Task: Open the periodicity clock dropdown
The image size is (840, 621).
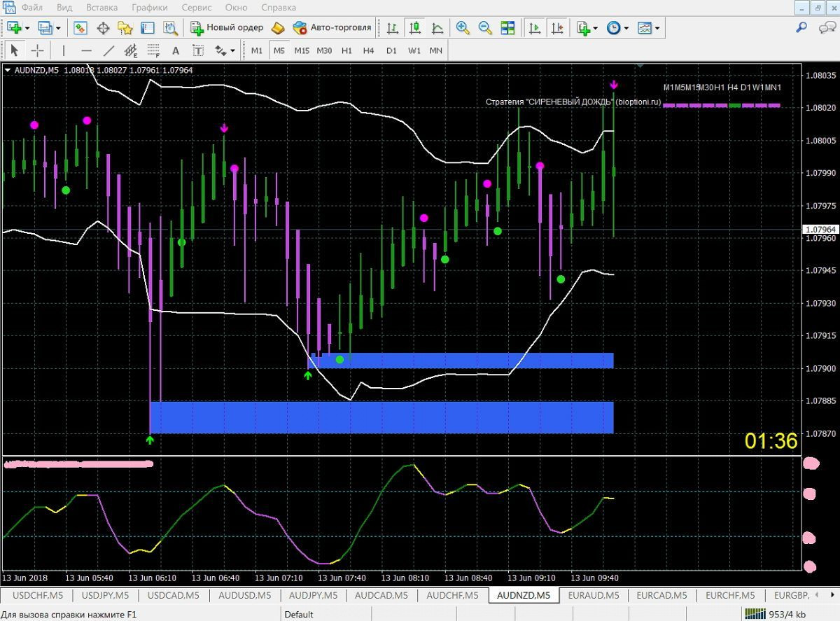Action: [x=626, y=29]
